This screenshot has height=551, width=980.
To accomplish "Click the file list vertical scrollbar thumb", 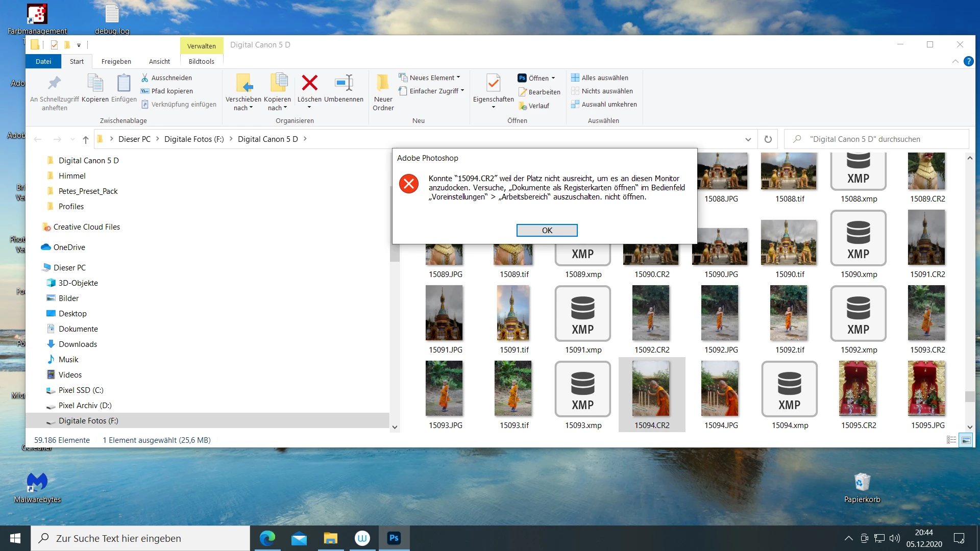I will 970,396.
